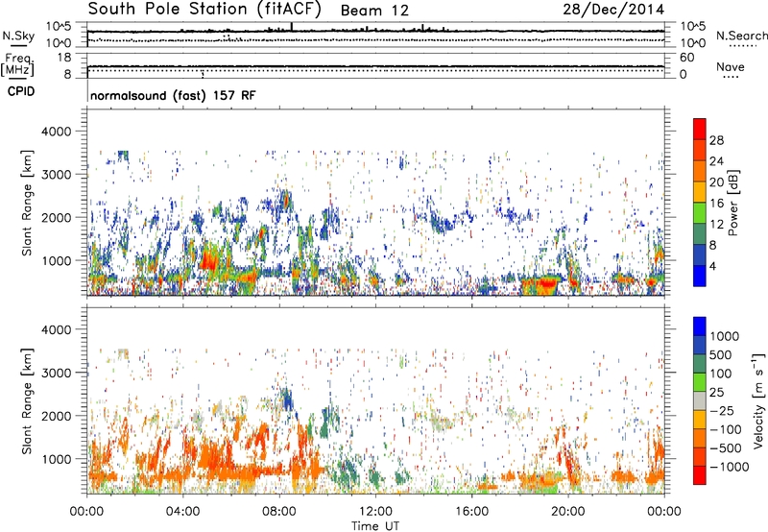Click the "Nave" legend label
The height and width of the screenshot is (532, 768).
pos(730,66)
